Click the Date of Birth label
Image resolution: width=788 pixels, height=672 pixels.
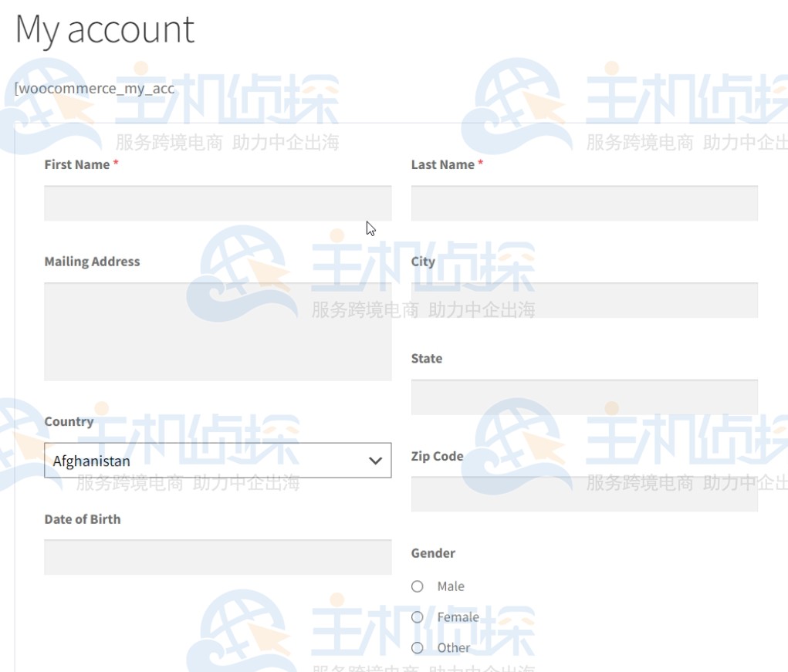point(83,519)
